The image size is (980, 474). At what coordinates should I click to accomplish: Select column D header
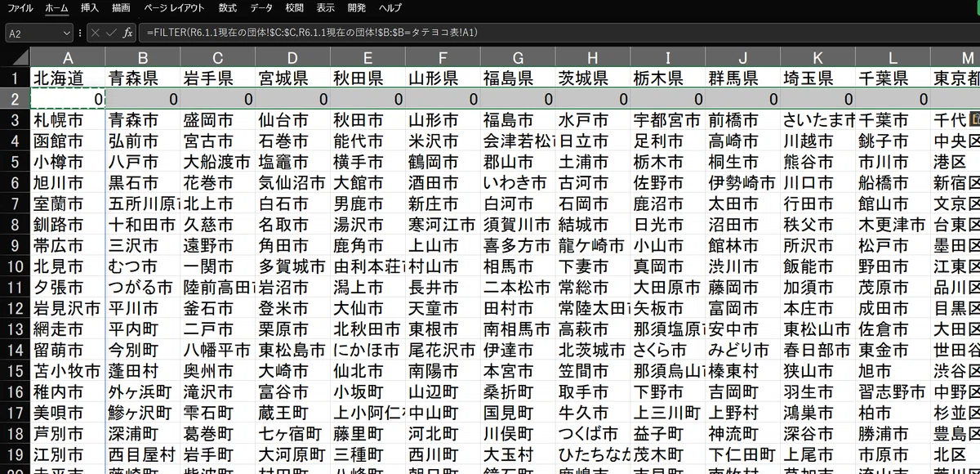[x=292, y=56]
